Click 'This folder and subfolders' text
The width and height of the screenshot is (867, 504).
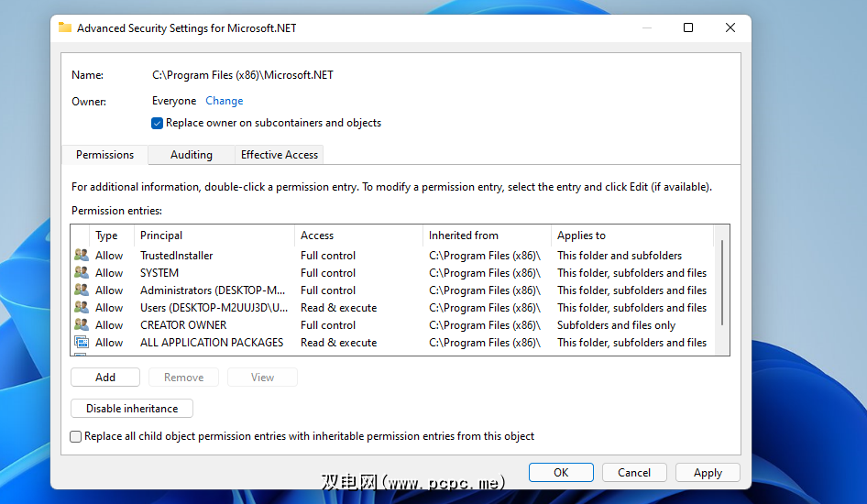620,256
